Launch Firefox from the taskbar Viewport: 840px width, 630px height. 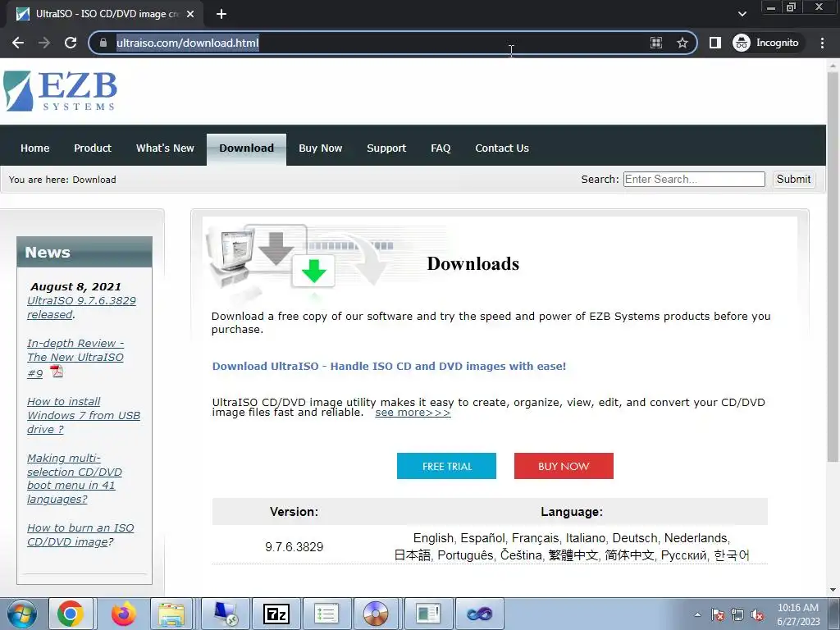[124, 614]
